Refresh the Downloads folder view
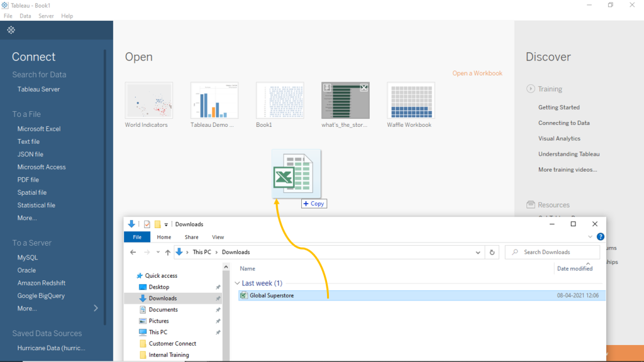Screen dimensions: 644x362 (492, 252)
